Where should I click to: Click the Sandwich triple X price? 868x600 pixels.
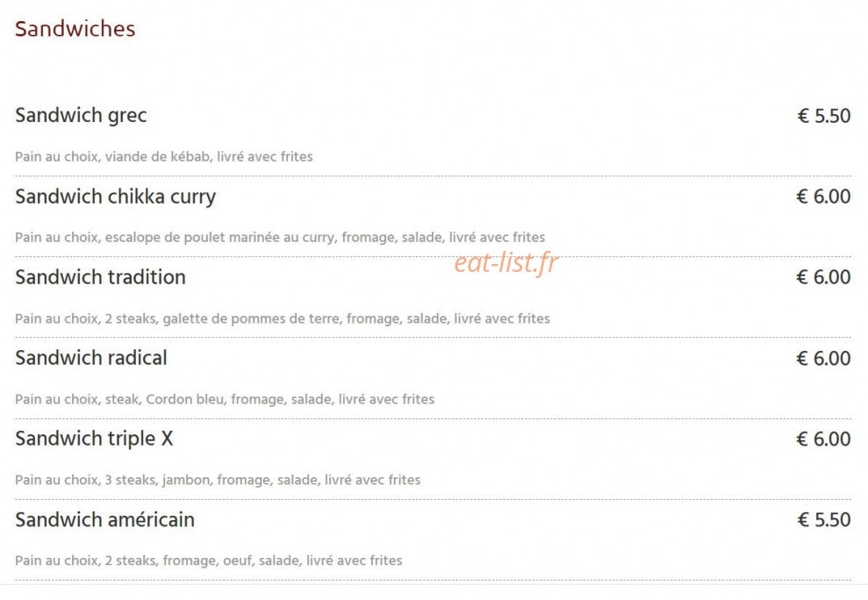coord(823,439)
